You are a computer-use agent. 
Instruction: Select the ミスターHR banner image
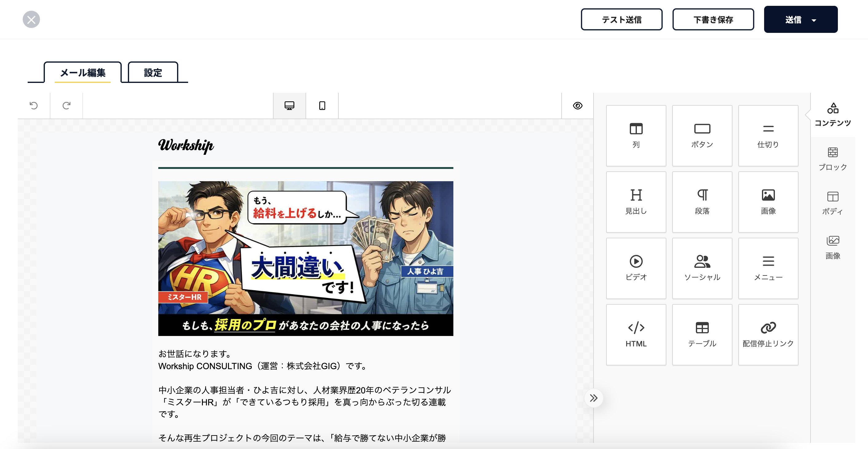(306, 259)
